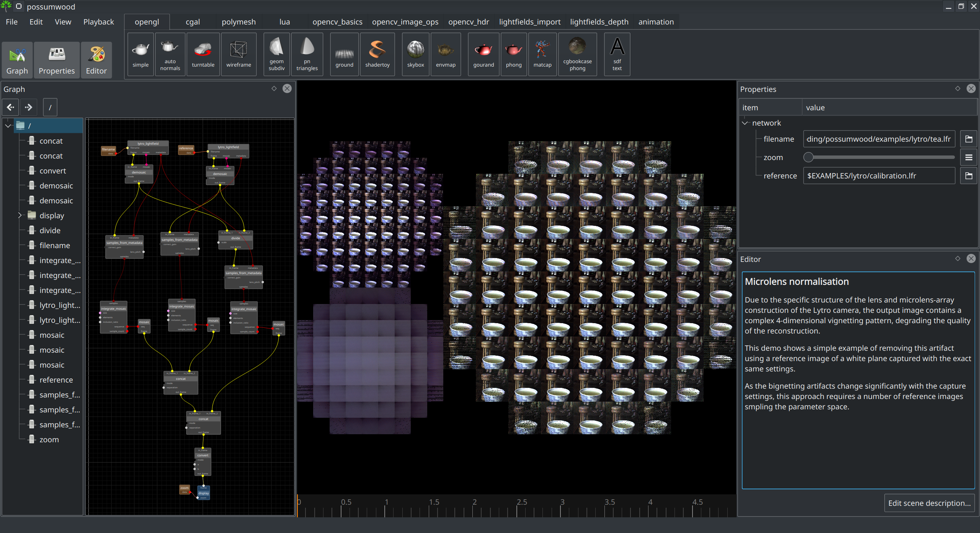
Task: Add the matcap shading node
Action: click(x=542, y=54)
